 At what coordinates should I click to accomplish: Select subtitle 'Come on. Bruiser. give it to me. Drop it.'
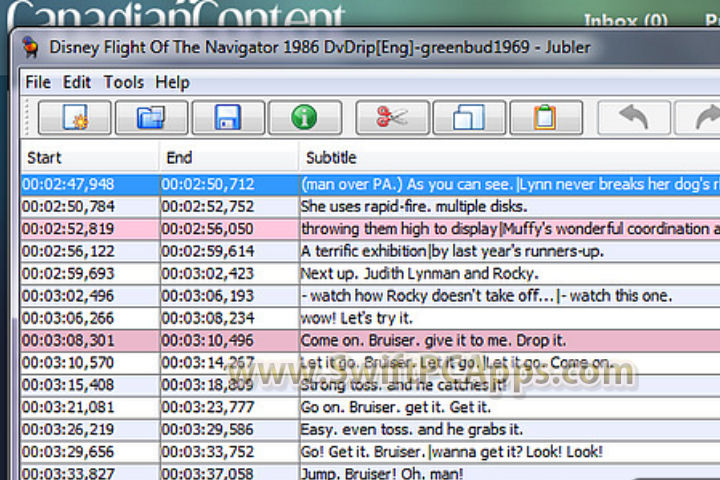[433, 340]
